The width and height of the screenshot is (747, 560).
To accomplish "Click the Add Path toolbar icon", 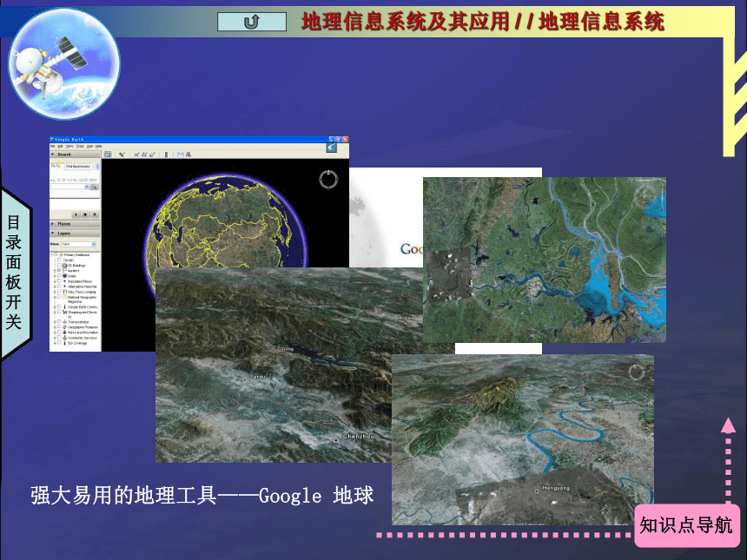I will pyautogui.click(x=144, y=155).
